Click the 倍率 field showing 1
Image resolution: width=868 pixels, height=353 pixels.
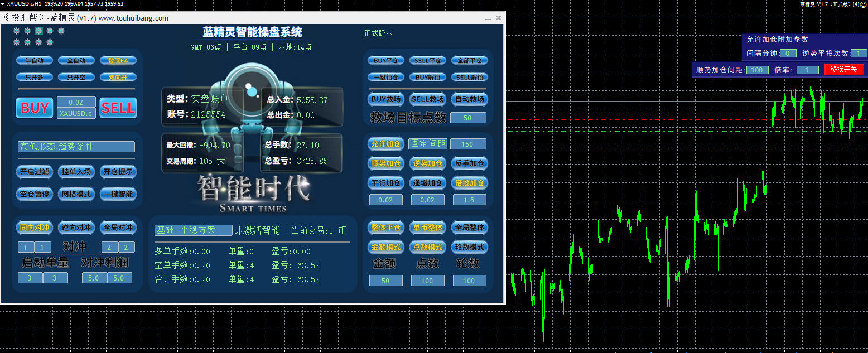(807, 70)
